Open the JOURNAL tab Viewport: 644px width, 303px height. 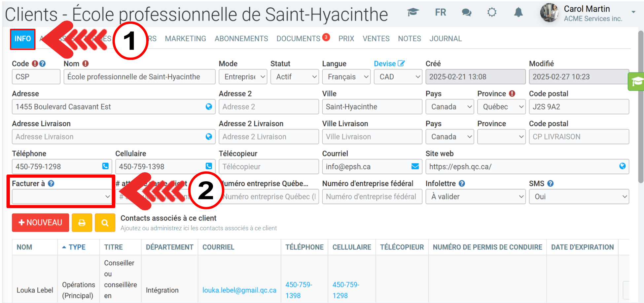tap(445, 39)
